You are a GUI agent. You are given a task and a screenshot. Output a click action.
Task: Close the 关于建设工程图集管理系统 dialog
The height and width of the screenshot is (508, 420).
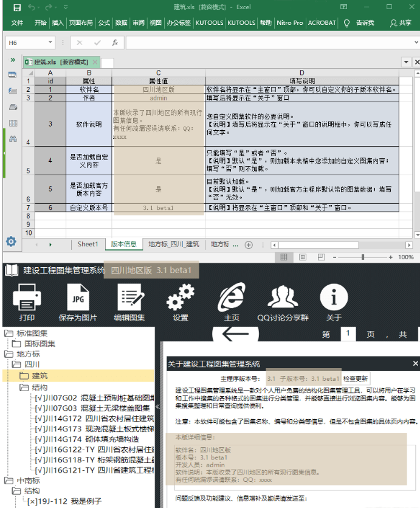(x=416, y=363)
